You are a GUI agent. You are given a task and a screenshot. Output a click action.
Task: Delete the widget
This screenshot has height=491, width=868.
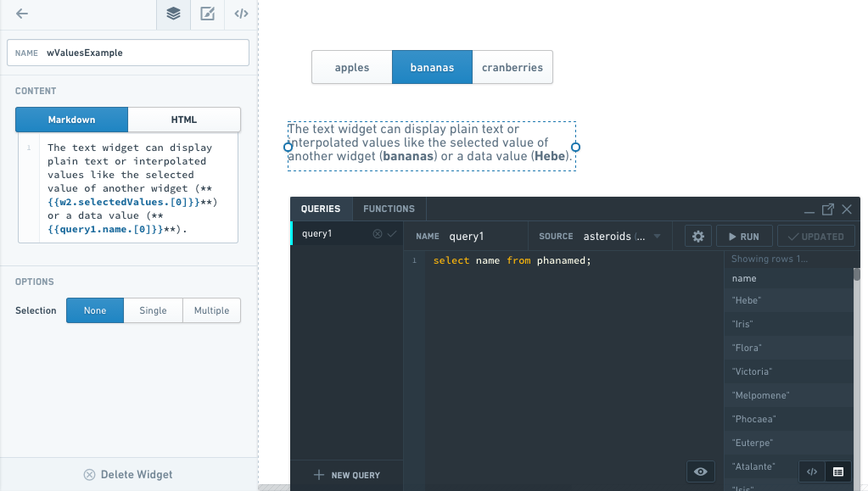coord(128,474)
